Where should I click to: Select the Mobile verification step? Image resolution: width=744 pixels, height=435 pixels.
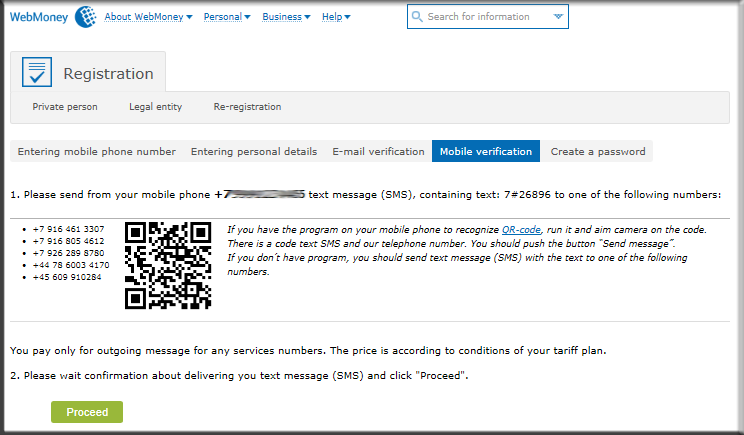[486, 151]
